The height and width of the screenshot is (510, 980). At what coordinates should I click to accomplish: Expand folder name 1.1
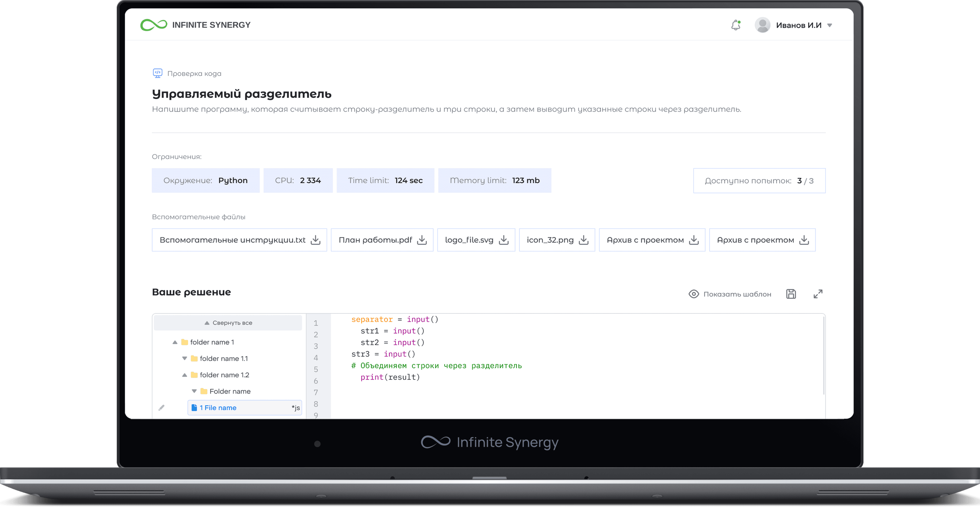point(185,359)
